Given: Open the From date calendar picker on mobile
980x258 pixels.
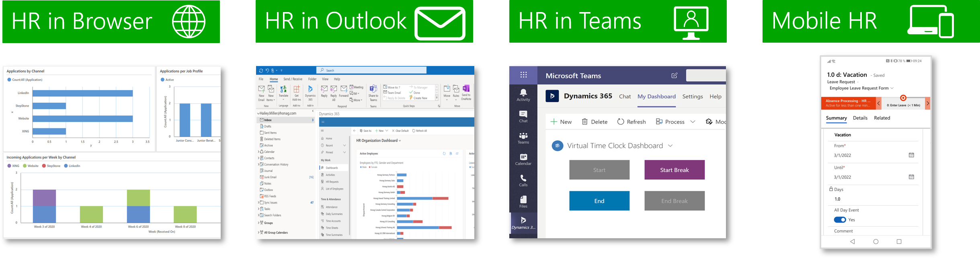Looking at the screenshot, I should 911,155.
